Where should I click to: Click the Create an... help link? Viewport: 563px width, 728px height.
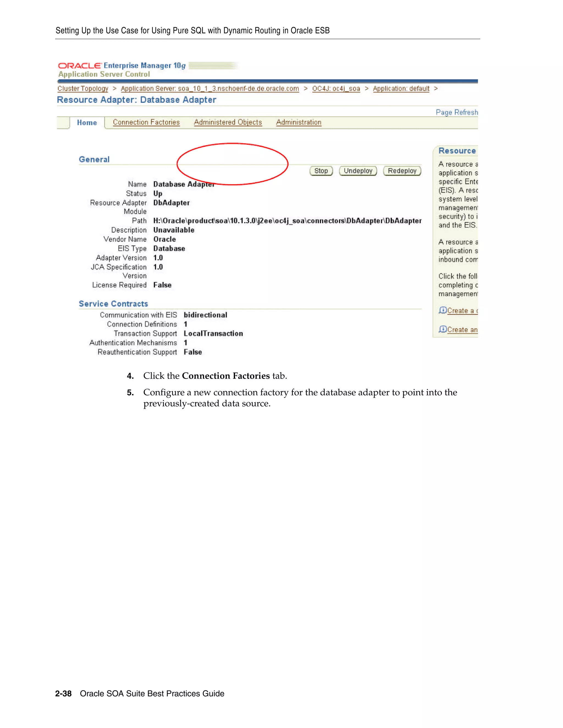pos(462,330)
